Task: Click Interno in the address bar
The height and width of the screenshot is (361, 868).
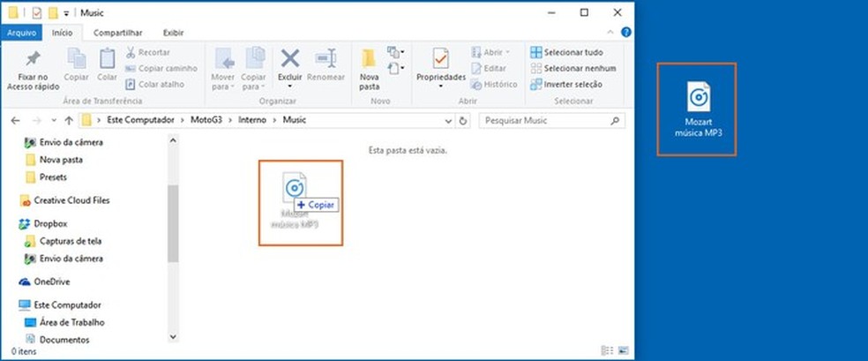Action: [x=252, y=120]
